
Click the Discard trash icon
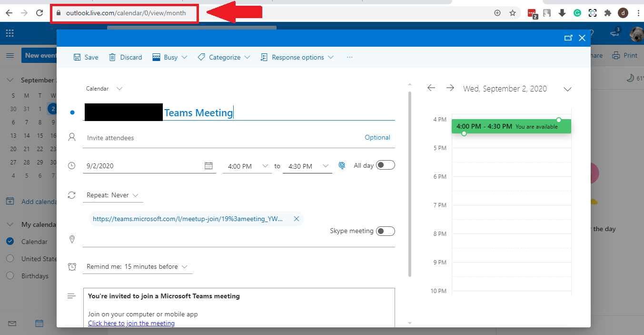point(112,57)
